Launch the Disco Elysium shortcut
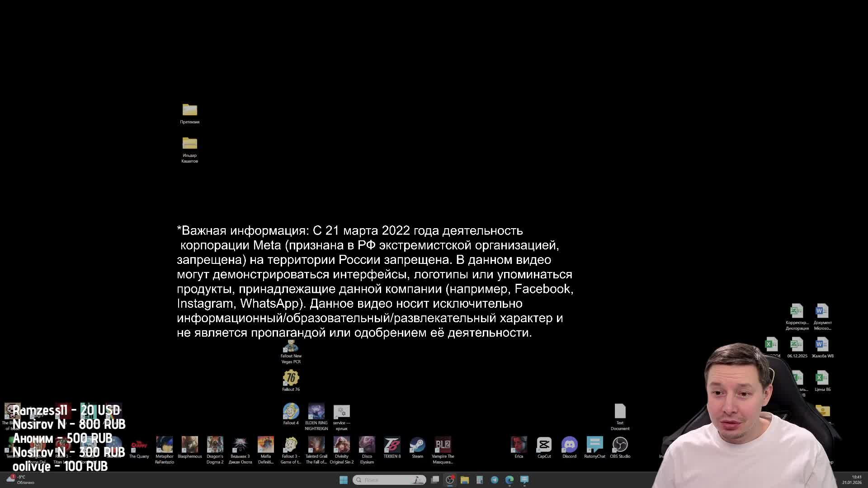This screenshot has width=868, height=488. (x=367, y=445)
